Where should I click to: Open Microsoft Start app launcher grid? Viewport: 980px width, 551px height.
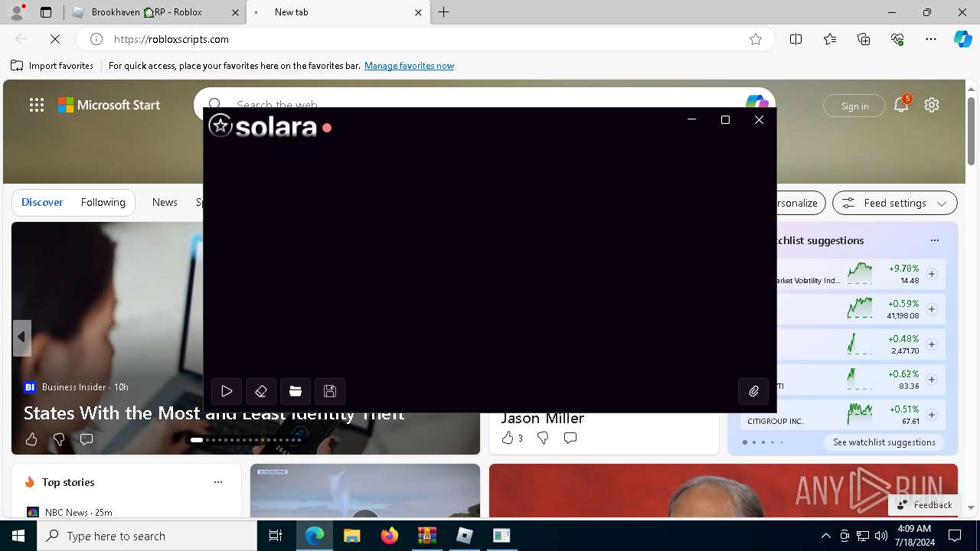(x=37, y=105)
